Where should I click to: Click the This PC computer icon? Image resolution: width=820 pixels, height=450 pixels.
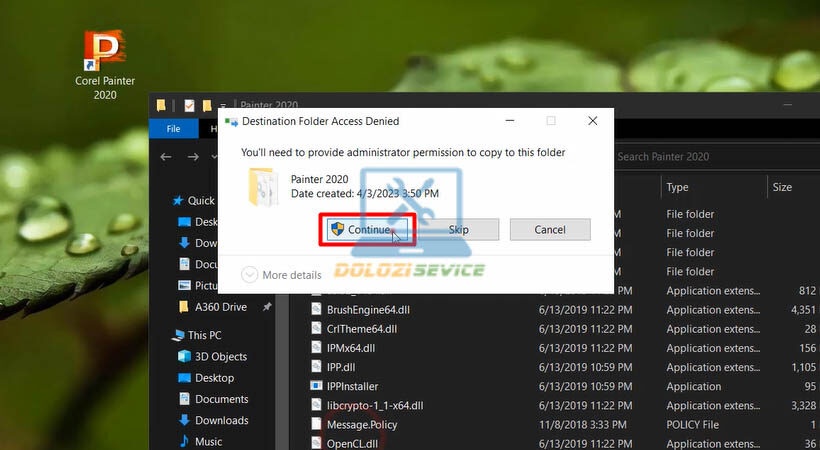click(178, 335)
